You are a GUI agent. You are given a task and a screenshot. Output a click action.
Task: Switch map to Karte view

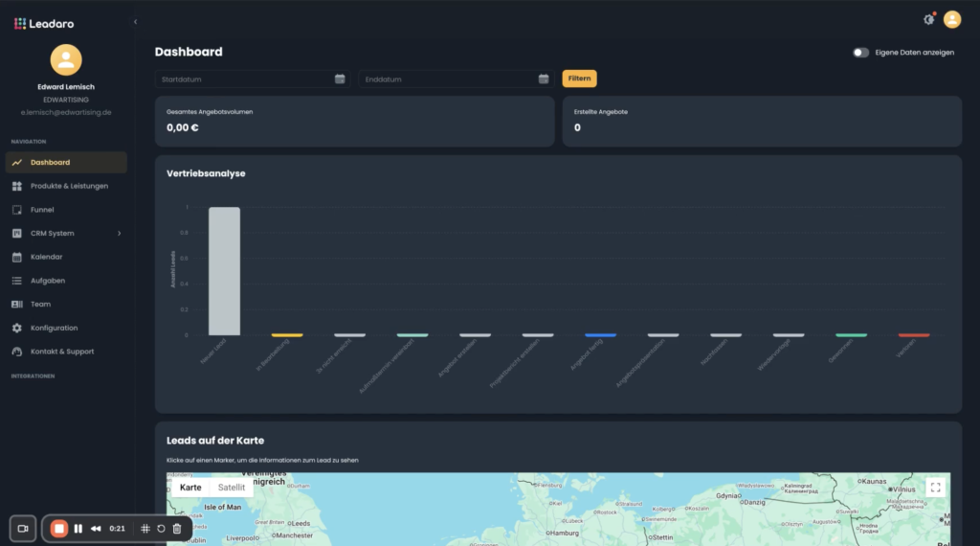190,488
